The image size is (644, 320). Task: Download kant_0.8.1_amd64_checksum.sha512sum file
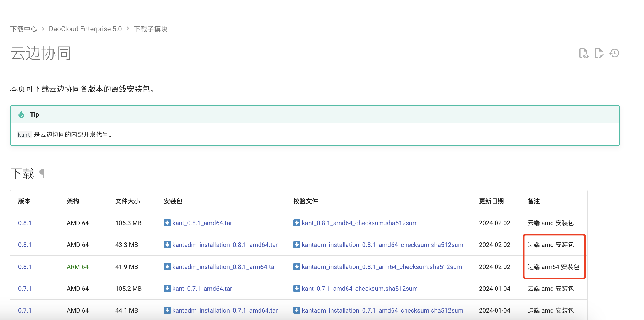360,223
